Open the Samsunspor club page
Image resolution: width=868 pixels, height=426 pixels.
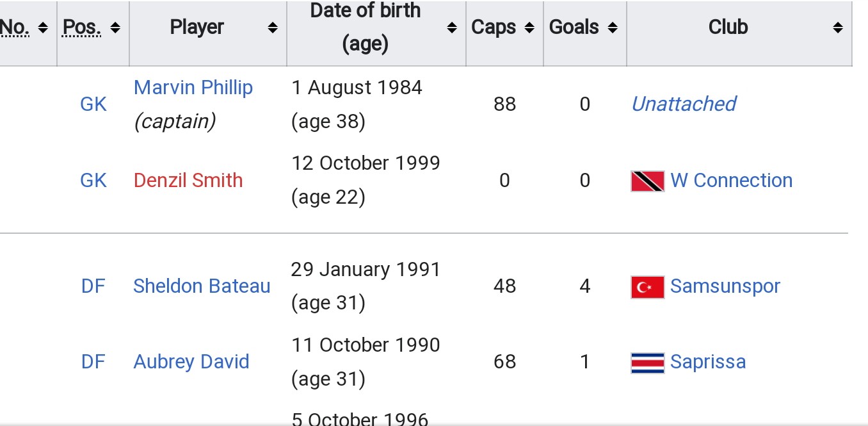[x=725, y=286]
